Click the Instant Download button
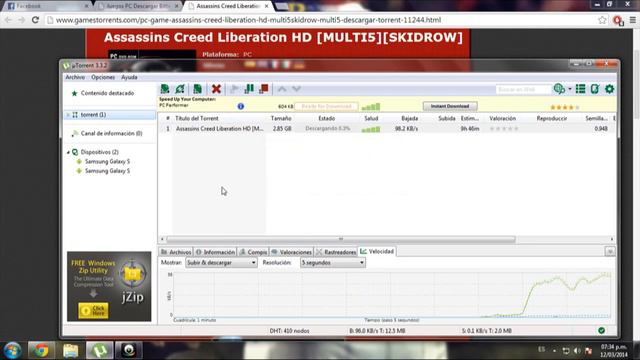 [x=450, y=106]
